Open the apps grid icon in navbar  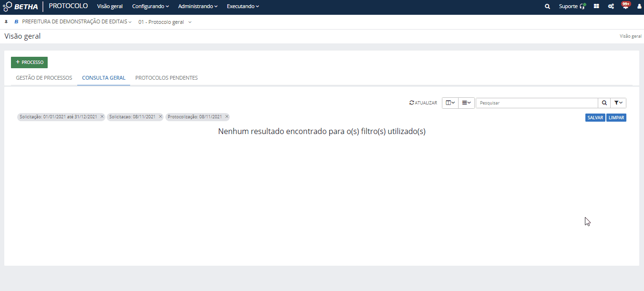coord(596,7)
